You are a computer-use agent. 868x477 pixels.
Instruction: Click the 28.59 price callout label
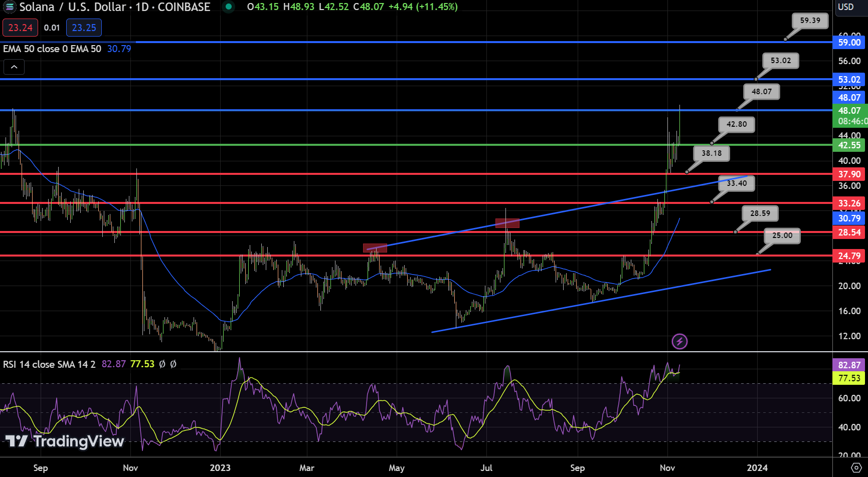[x=760, y=213]
